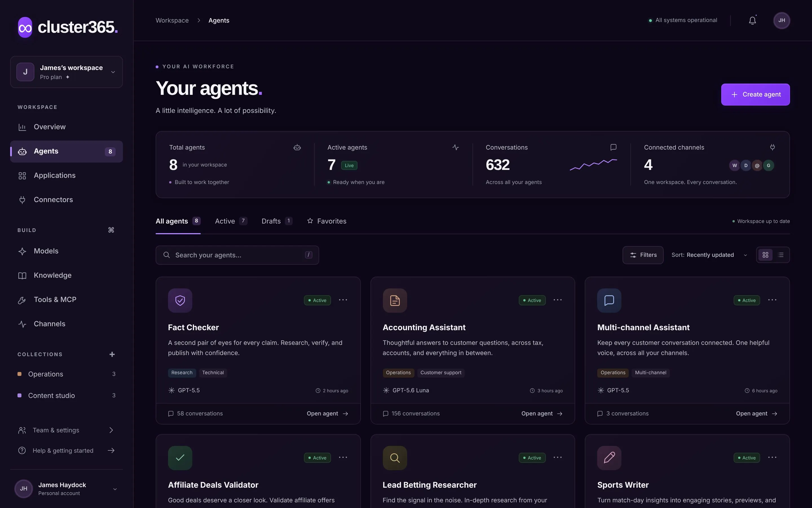
Task: Click Open agent on Fact Checker card
Action: pos(328,413)
